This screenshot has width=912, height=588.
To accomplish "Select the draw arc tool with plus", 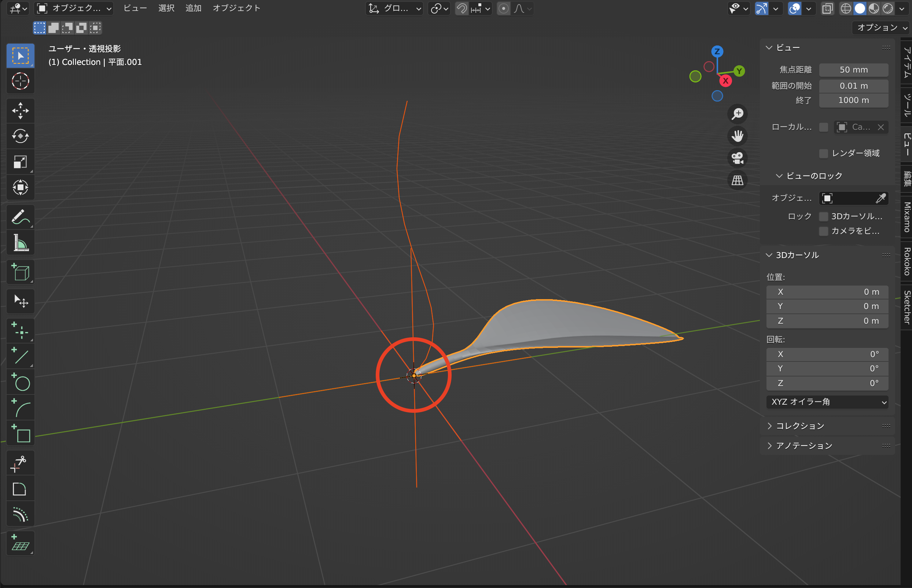I will point(20,408).
